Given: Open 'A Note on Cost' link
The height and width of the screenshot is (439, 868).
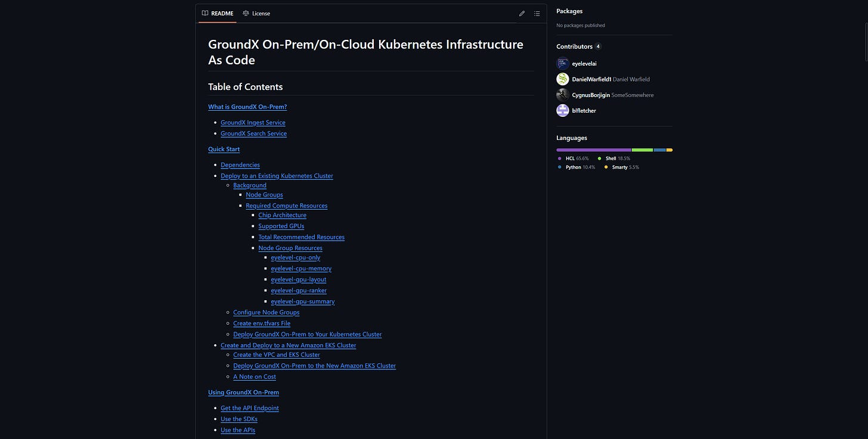Looking at the screenshot, I should tap(255, 377).
